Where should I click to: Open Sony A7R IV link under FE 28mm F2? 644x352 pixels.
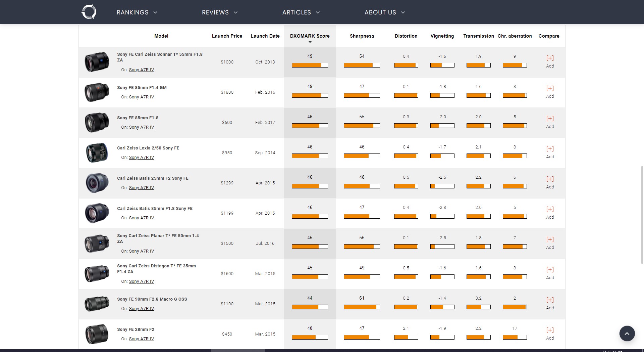tap(142, 339)
